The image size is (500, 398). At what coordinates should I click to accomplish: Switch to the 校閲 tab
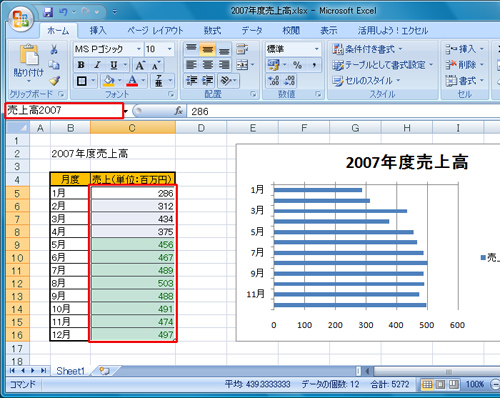coord(291,31)
